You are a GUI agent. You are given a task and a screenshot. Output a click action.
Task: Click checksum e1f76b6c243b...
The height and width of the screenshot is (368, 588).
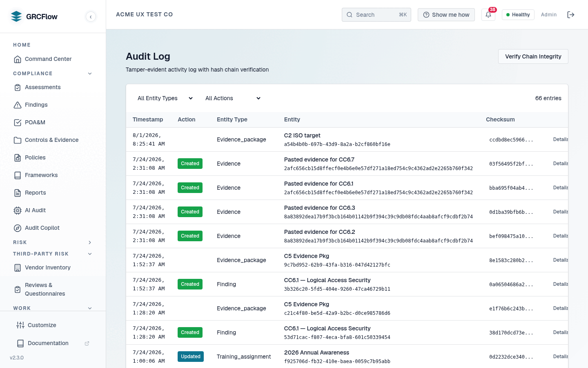click(x=511, y=309)
